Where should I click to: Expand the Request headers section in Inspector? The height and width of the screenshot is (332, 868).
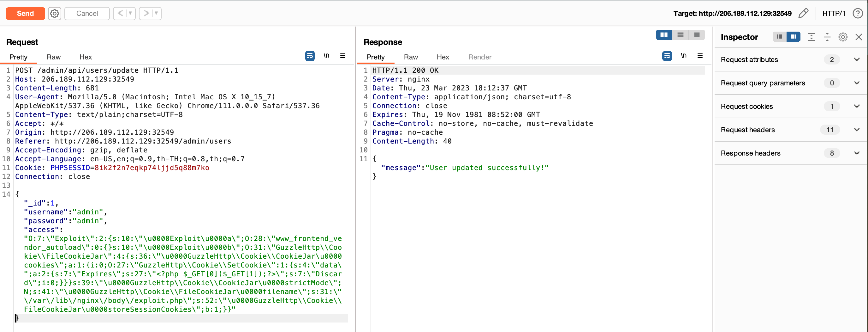tap(857, 130)
